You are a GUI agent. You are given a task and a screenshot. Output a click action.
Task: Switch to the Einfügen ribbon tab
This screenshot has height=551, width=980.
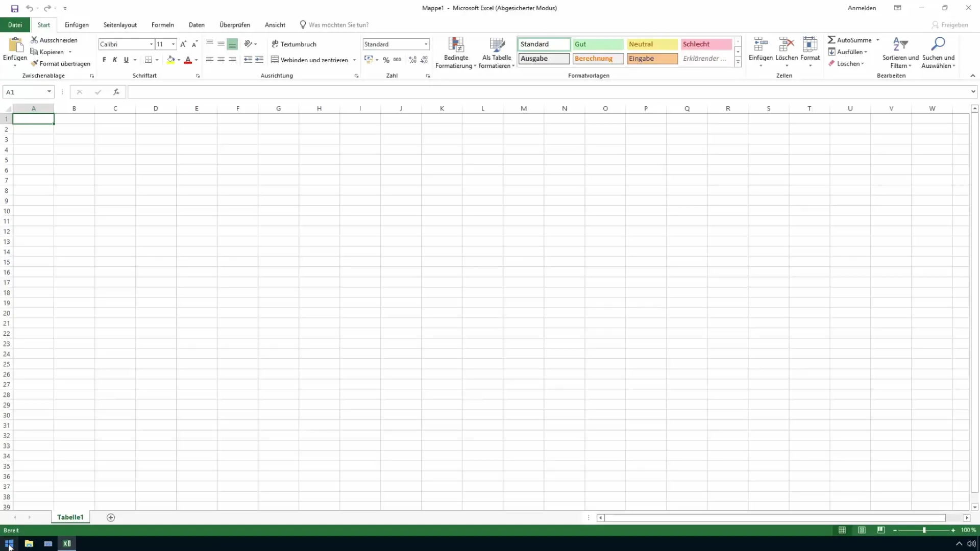(x=77, y=24)
